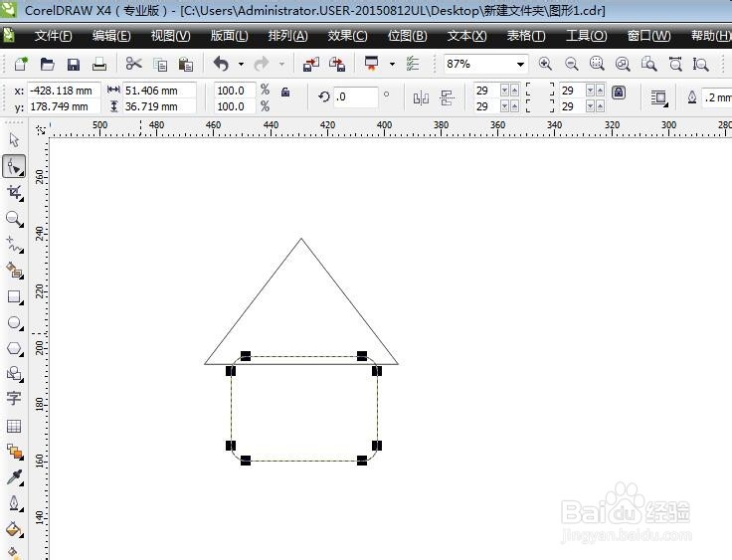This screenshot has height=560, width=732.
Task: Open the application launcher icon
Action: coord(372,64)
